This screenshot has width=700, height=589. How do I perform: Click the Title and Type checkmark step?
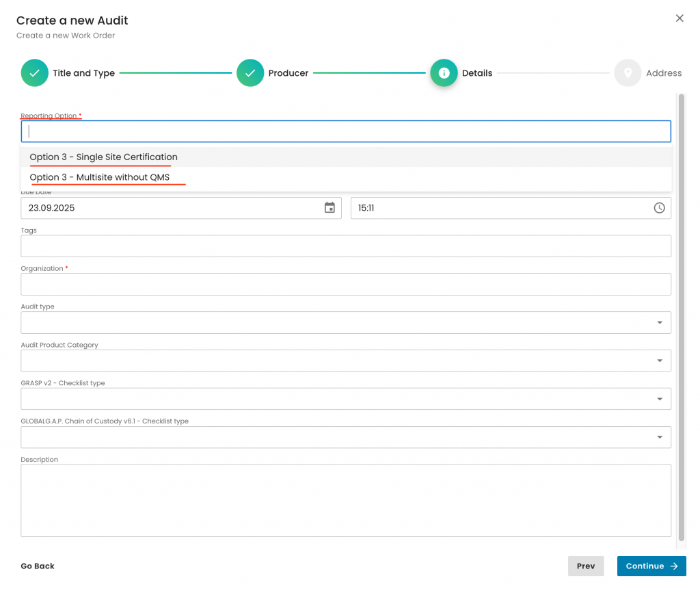point(34,73)
